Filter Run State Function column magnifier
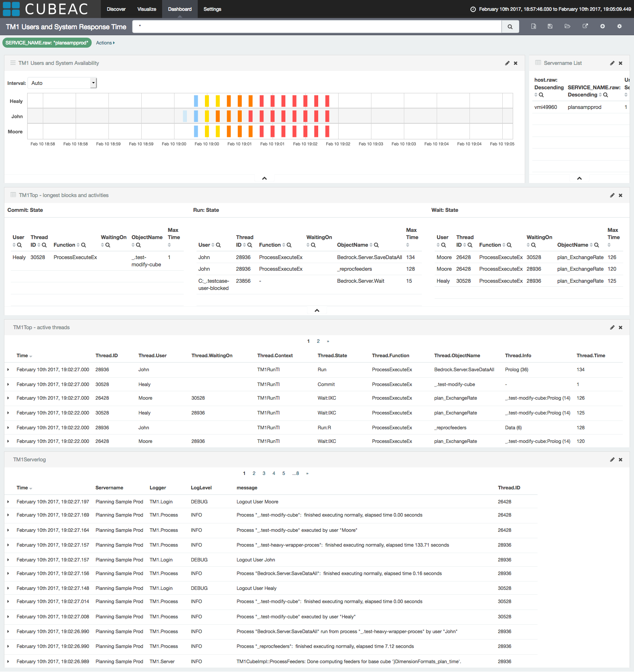 [289, 245]
